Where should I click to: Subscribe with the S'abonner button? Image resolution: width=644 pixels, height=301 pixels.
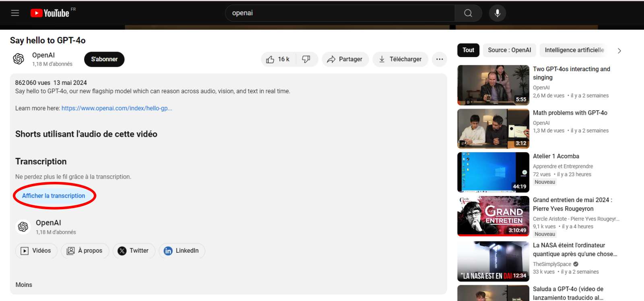pos(104,59)
